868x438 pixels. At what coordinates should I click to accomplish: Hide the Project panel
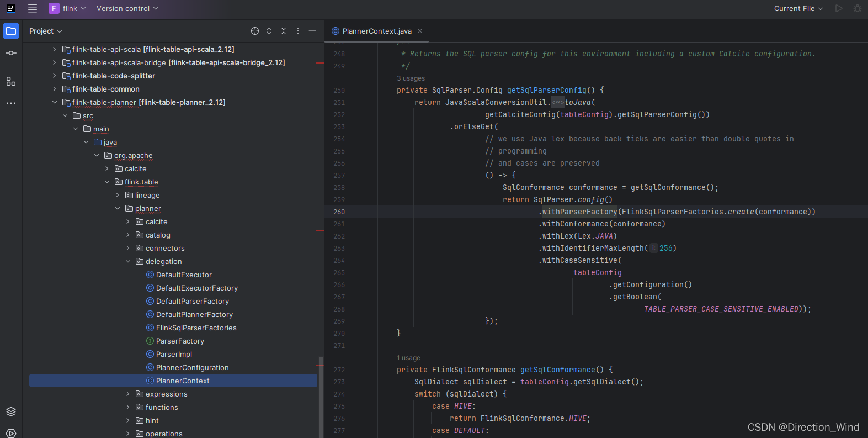tap(312, 31)
